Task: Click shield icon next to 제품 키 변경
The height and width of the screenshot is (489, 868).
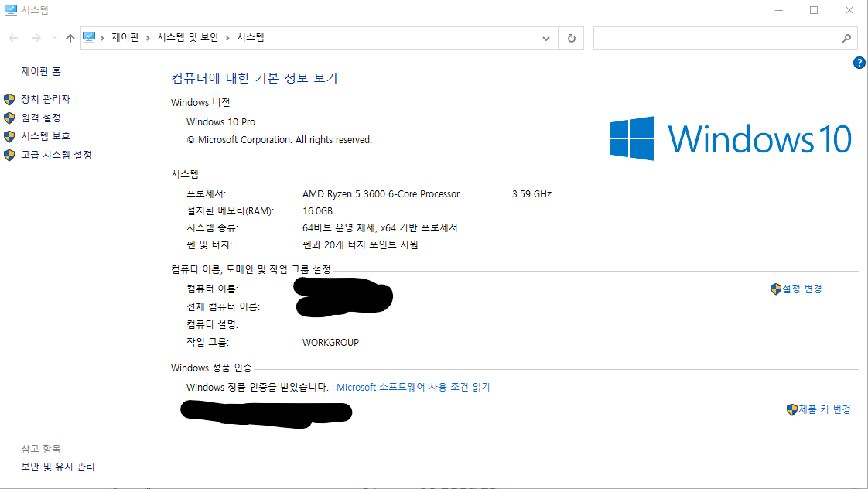Action: click(x=792, y=410)
